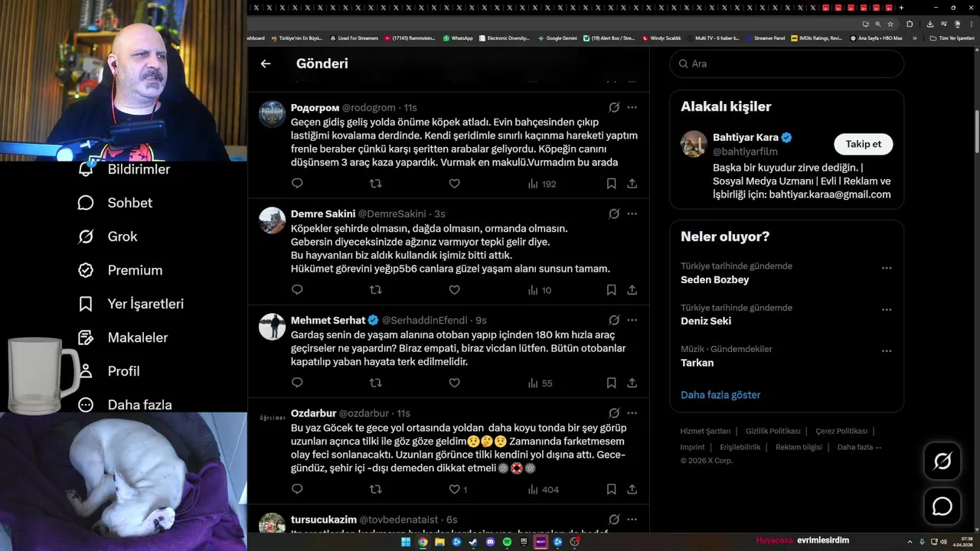This screenshot has width=980, height=551.
Task: Open Grok in the sidebar
Action: pyautogui.click(x=108, y=236)
